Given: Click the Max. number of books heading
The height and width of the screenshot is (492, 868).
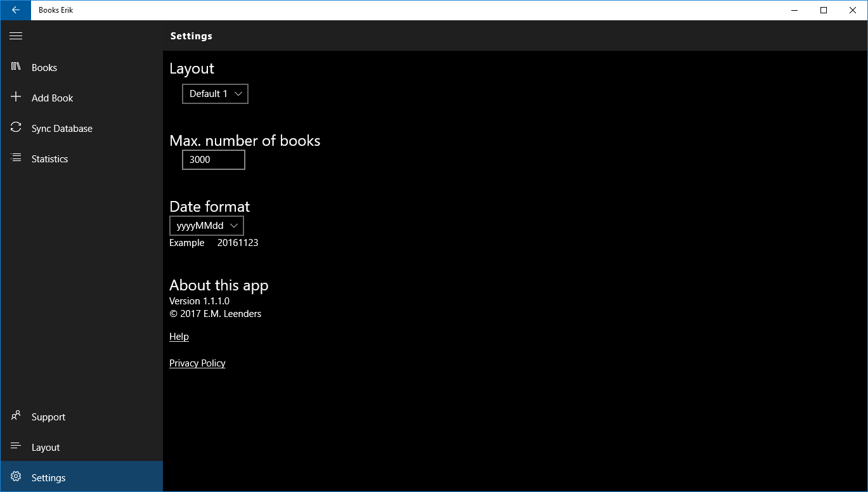Looking at the screenshot, I should 245,141.
